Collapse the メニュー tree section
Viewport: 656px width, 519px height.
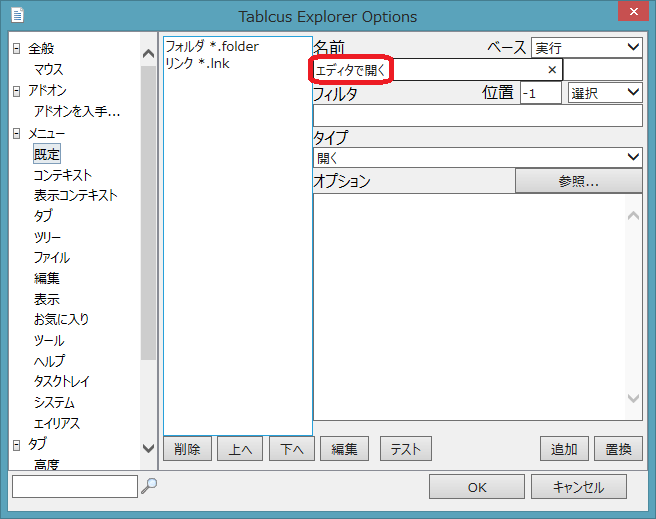16,133
